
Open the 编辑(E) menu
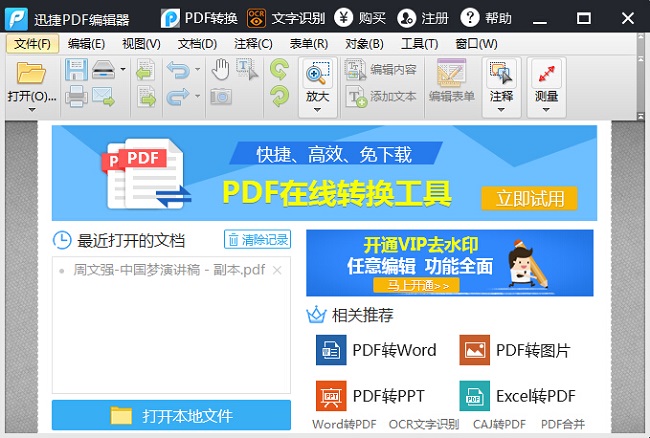tap(86, 44)
